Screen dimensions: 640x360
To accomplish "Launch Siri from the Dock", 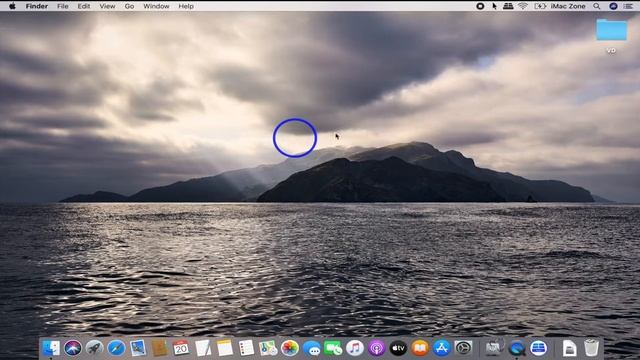I will point(73,348).
